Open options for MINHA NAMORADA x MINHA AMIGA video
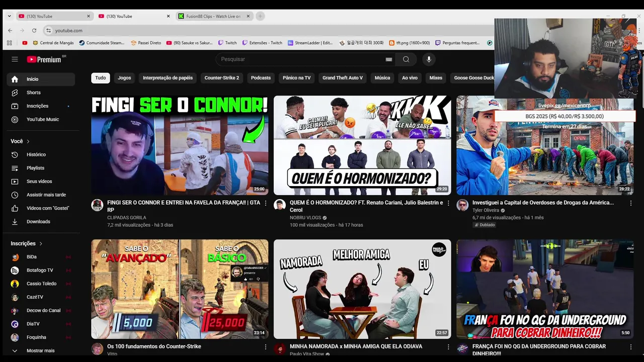644x362 pixels. 448,347
